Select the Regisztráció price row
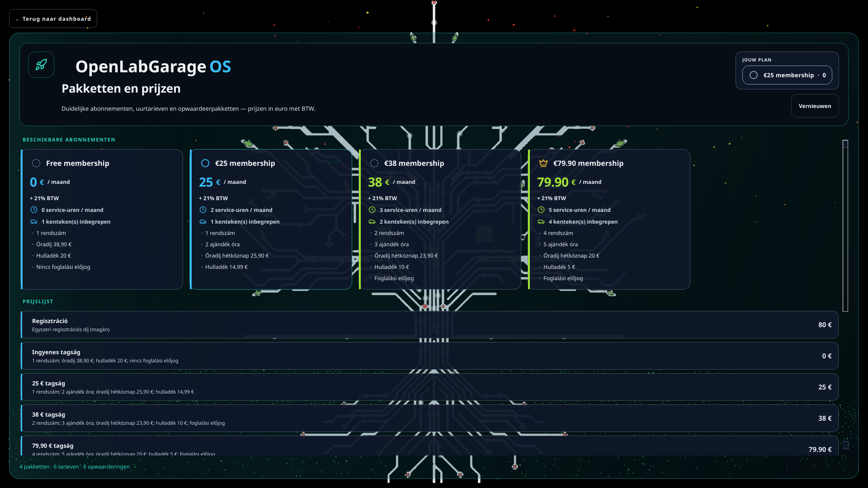 pos(429,325)
